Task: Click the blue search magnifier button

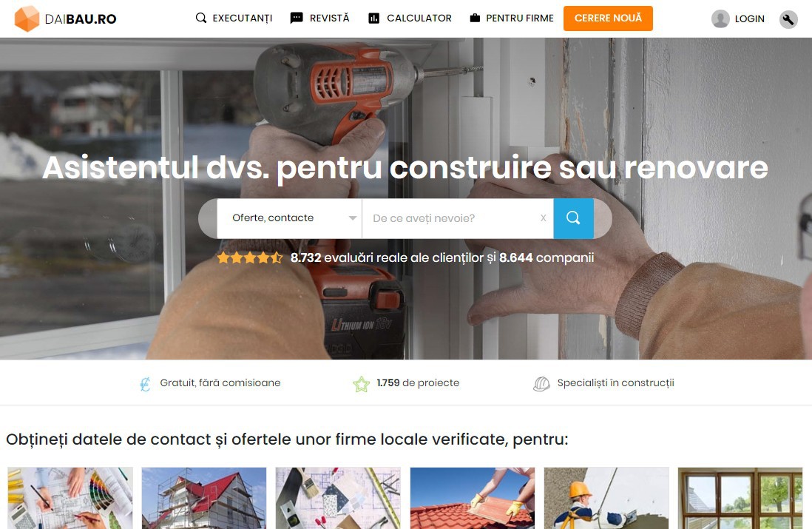Action: [x=573, y=218]
